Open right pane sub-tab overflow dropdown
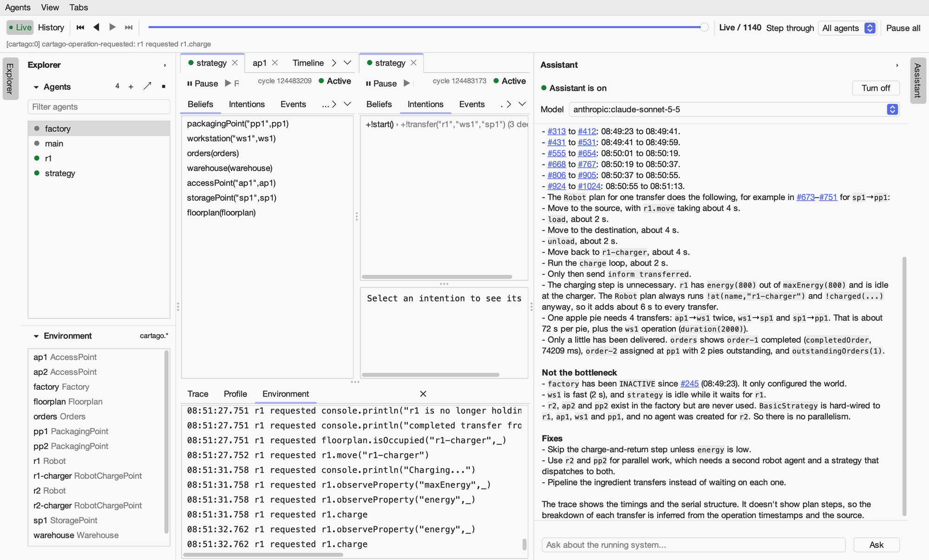The height and width of the screenshot is (560, 929). click(x=522, y=104)
